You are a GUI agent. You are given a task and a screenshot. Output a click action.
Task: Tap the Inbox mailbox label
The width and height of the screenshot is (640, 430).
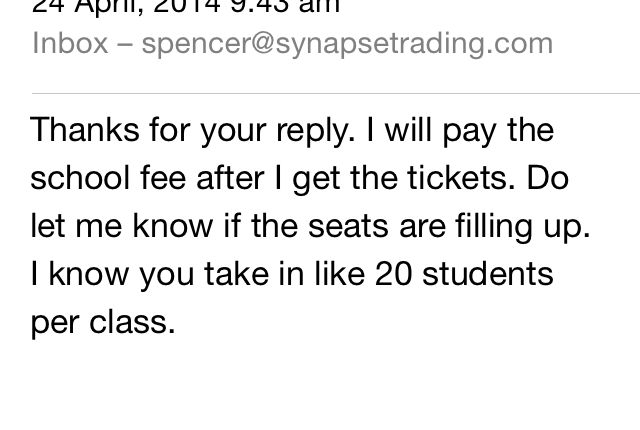[x=70, y=44]
